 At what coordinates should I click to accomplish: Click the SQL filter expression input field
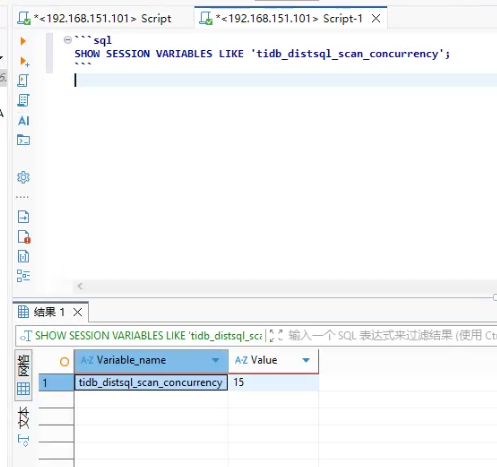392,335
